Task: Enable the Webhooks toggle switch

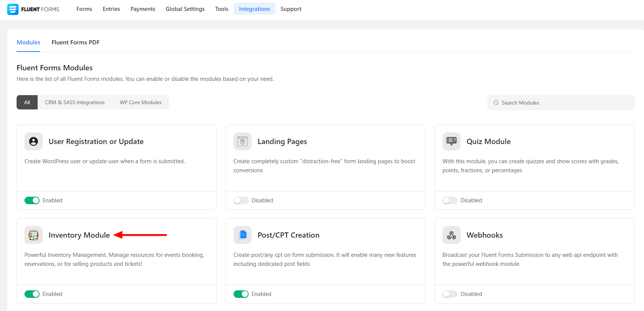Action: coord(450,294)
